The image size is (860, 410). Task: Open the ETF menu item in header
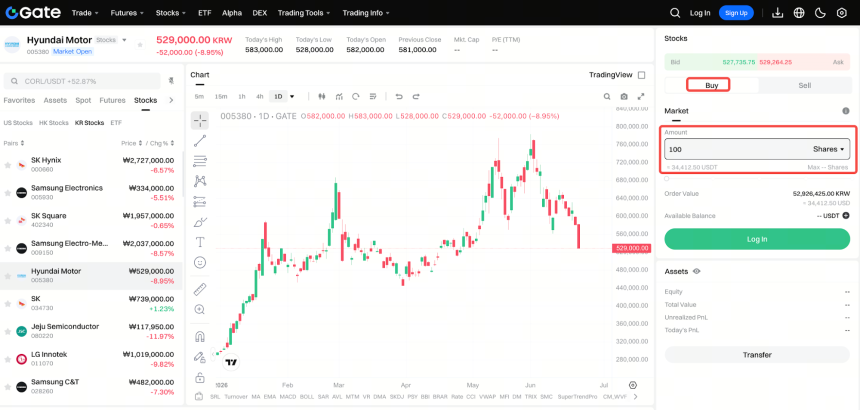tap(205, 13)
